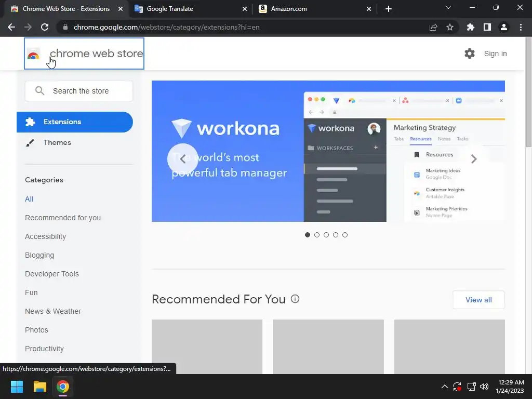Click the browser forward arrow
Screen dimensions: 532x399
point(28,27)
